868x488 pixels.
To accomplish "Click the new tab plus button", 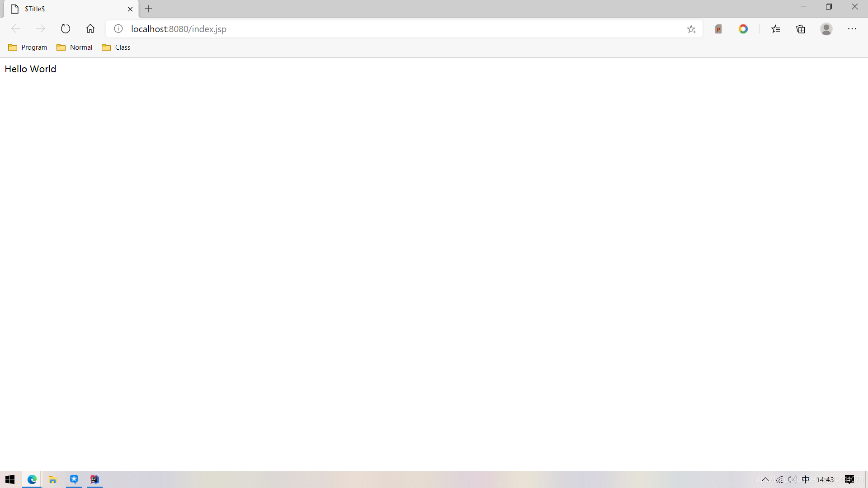I will [148, 9].
